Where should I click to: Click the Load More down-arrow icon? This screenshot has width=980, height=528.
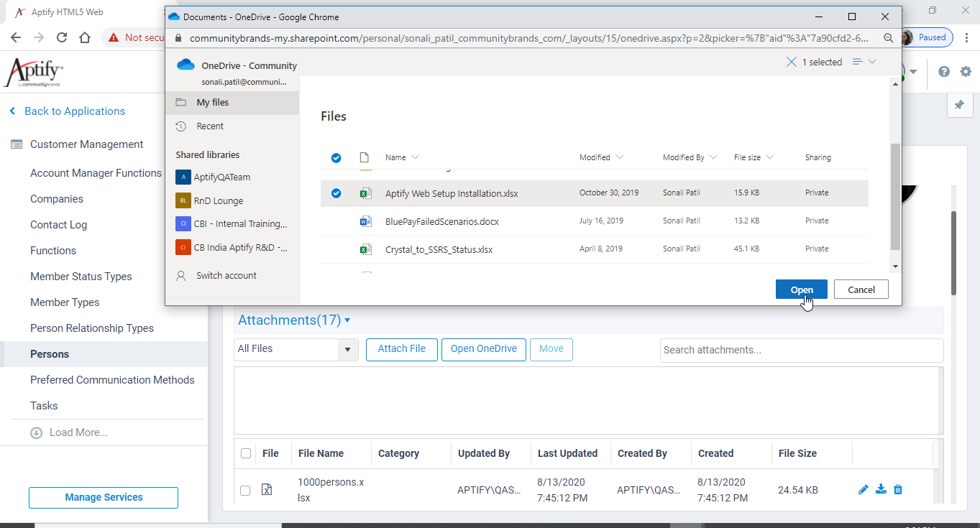pos(36,433)
